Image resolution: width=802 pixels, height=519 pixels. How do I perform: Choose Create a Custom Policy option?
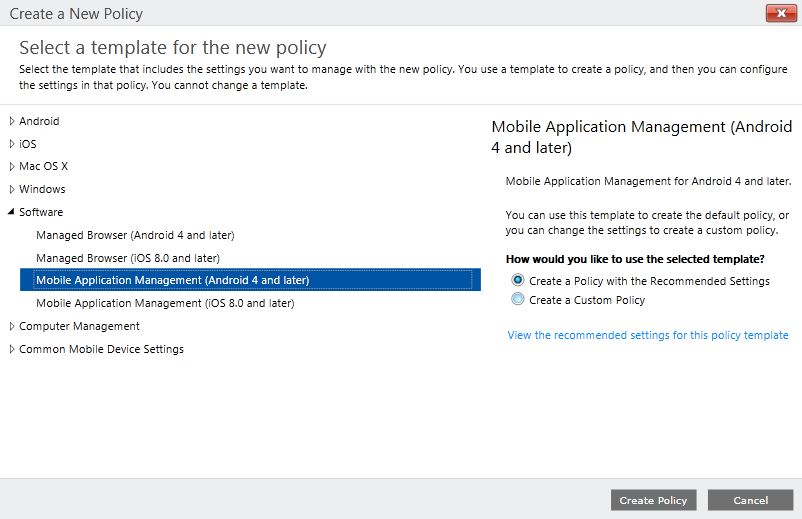(518, 299)
